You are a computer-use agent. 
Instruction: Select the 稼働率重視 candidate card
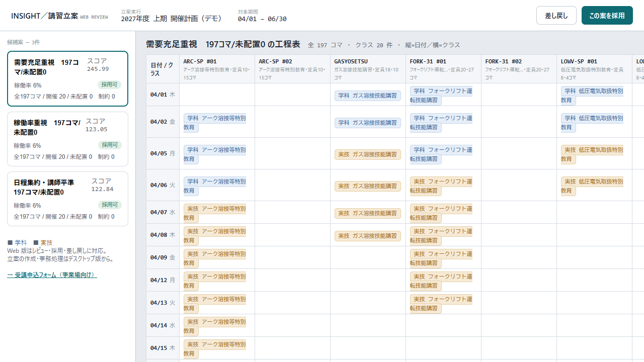pos(68,139)
